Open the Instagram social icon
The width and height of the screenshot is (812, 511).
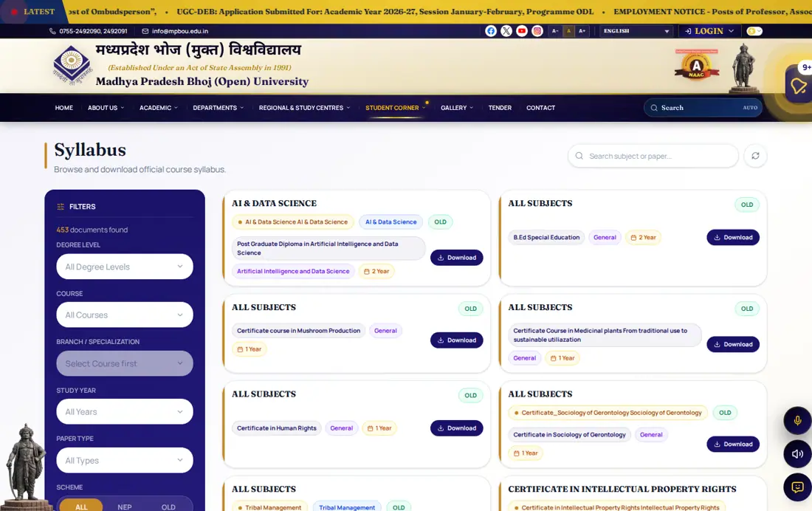(x=537, y=31)
